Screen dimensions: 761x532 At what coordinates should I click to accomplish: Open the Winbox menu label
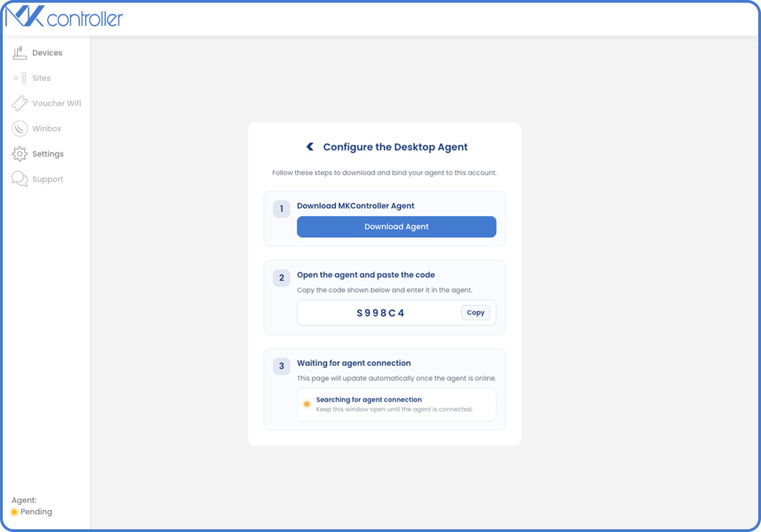pyautogui.click(x=47, y=129)
